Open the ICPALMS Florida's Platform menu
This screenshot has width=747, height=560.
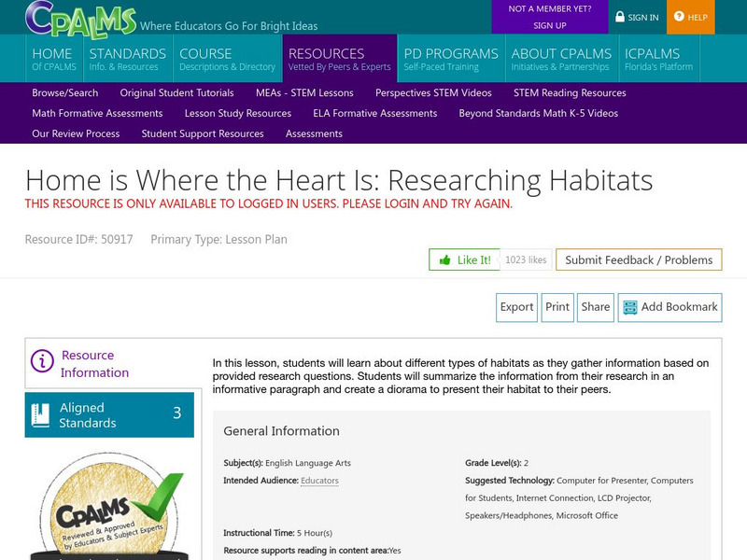[659, 59]
